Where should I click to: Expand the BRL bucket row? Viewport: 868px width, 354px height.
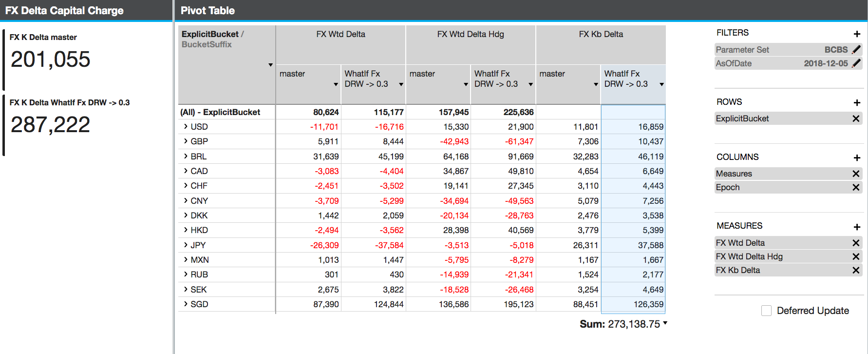(186, 156)
